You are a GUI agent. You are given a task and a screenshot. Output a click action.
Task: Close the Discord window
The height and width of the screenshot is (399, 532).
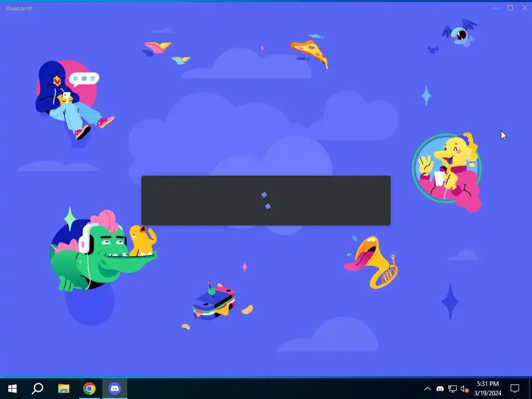point(525,8)
